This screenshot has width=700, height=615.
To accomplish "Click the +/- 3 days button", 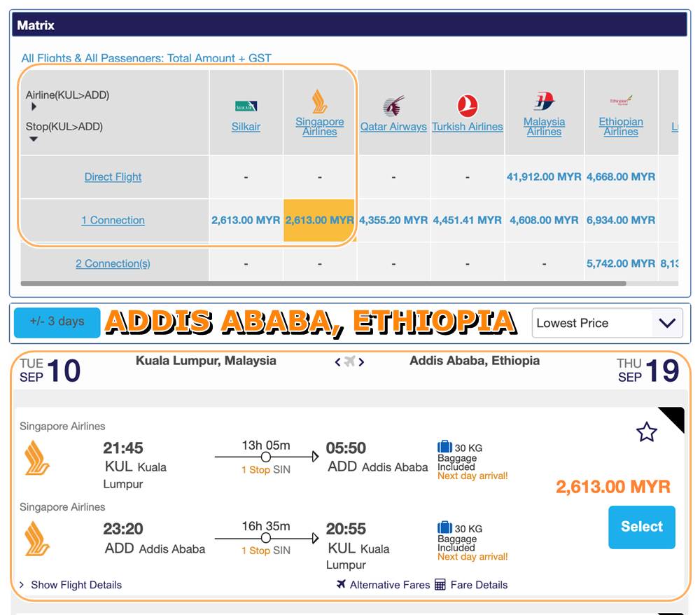I will (57, 322).
